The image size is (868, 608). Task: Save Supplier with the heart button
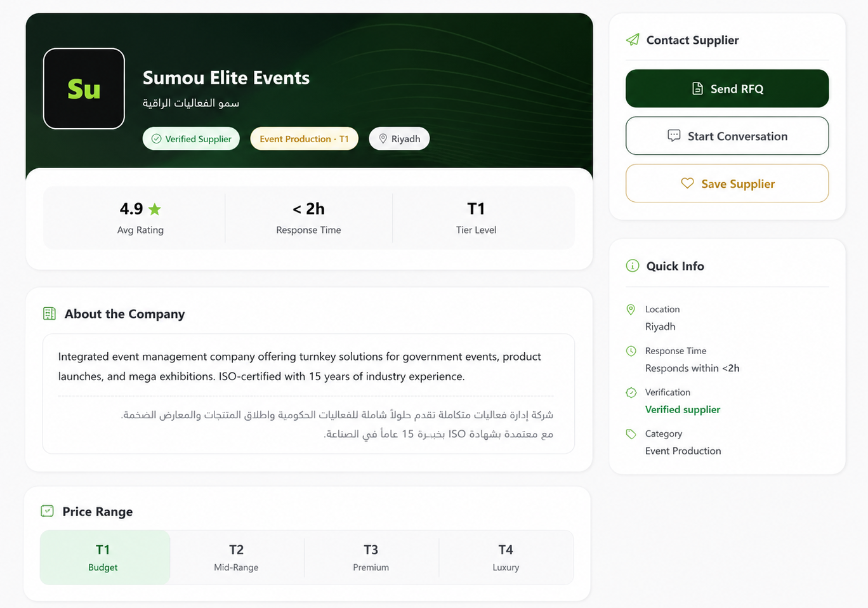pyautogui.click(x=727, y=183)
